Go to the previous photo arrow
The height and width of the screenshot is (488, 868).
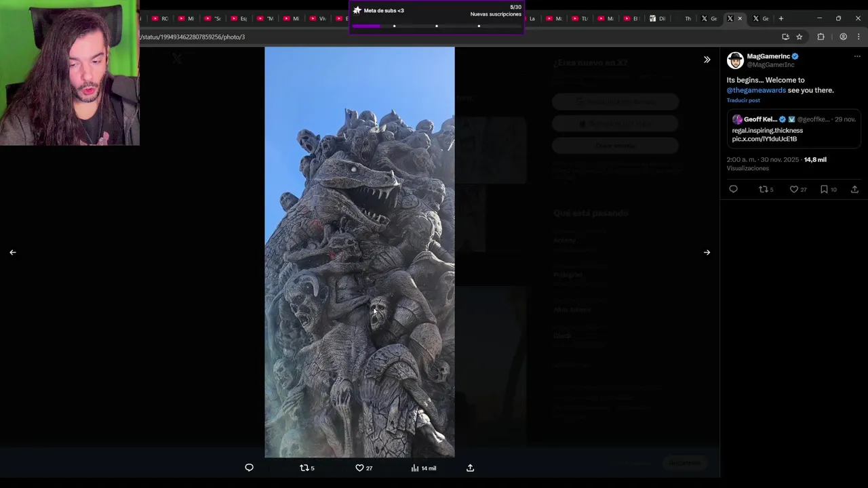coord(13,252)
